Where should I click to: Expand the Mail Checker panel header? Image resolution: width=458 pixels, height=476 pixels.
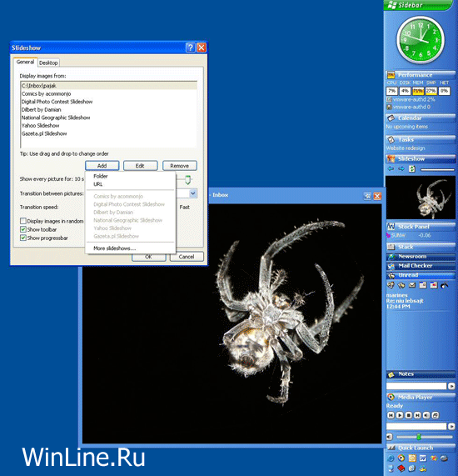pos(421,266)
